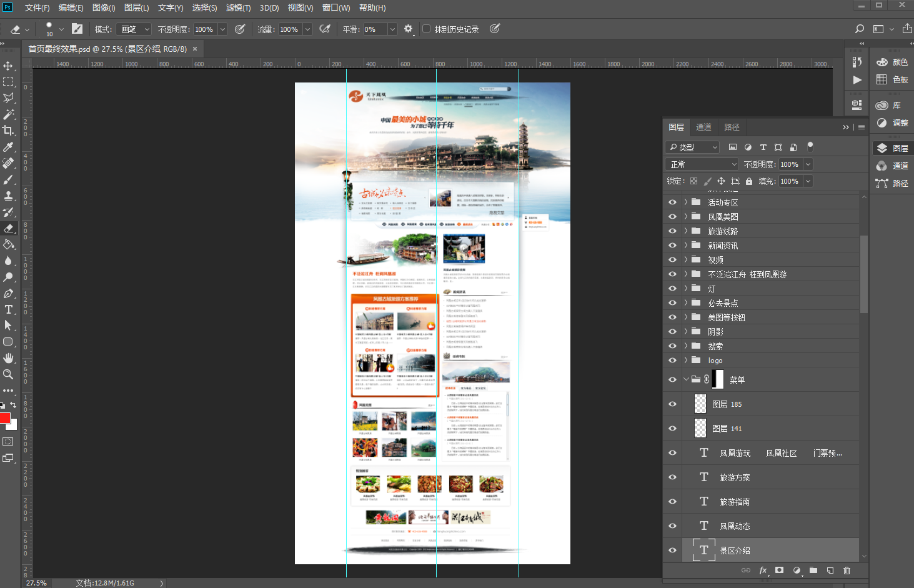This screenshot has width=914, height=588.
Task: Select the Move tool
Action: pos(8,66)
